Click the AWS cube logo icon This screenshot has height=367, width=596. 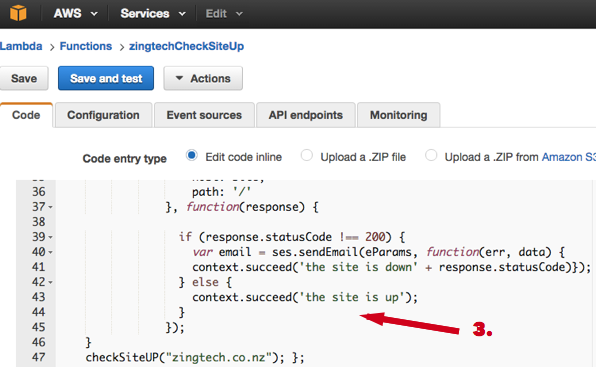coord(18,13)
